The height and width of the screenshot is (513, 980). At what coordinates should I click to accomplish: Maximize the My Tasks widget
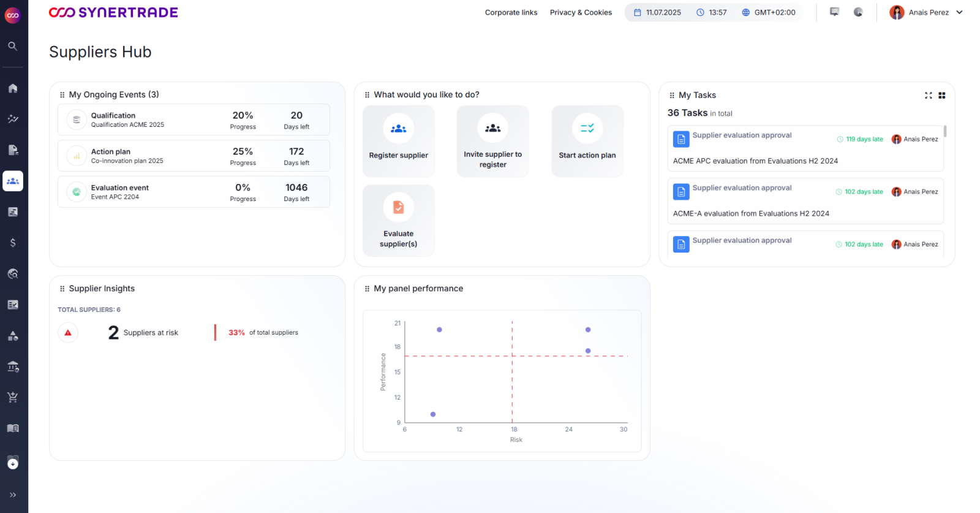929,95
